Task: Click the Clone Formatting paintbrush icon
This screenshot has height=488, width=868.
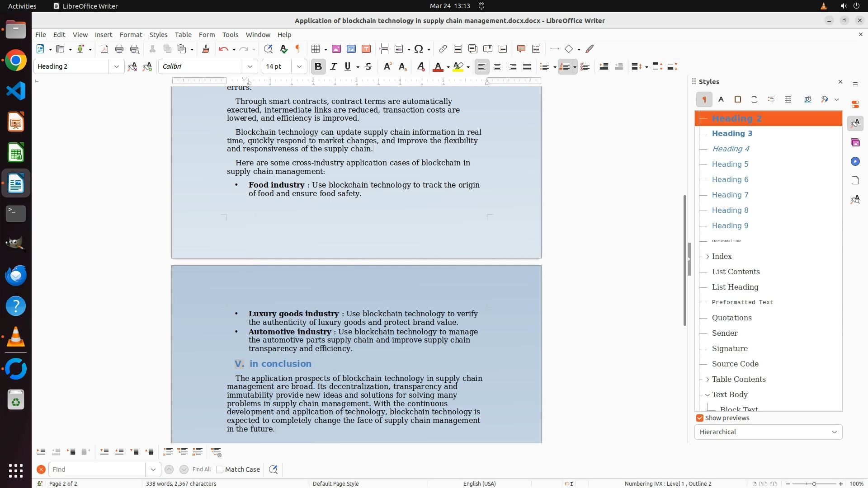Action: [x=206, y=49]
